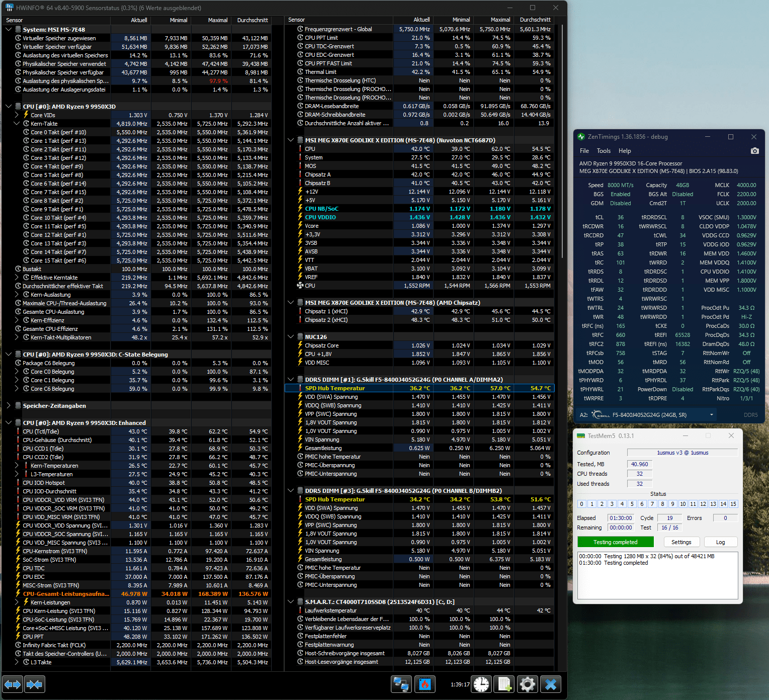
Task: Click the TestMem5 memory stick title icon
Action: (x=581, y=436)
